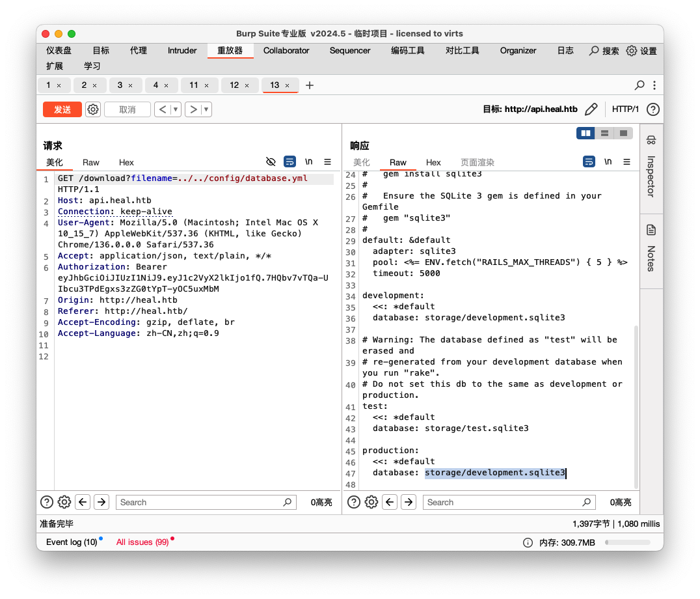Search repeater tabs with magnifier icon
700x599 pixels.
point(639,85)
